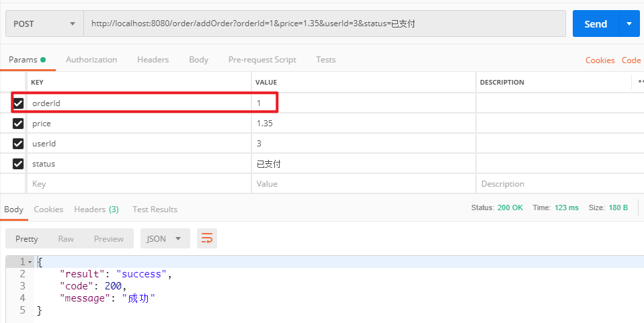Click the message value "成功"
This screenshot has width=644, height=323.
point(139,298)
